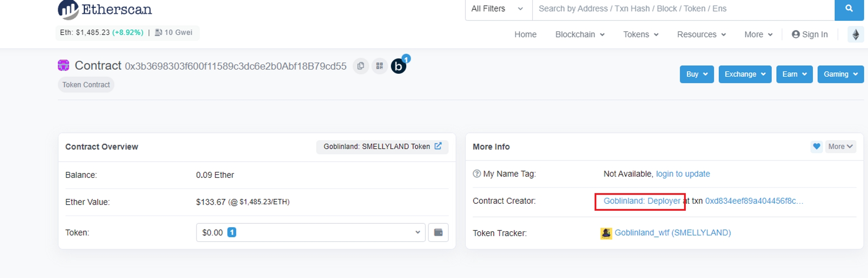Open the Token balance dropdown
This screenshot has height=278, width=868.
[x=310, y=232]
